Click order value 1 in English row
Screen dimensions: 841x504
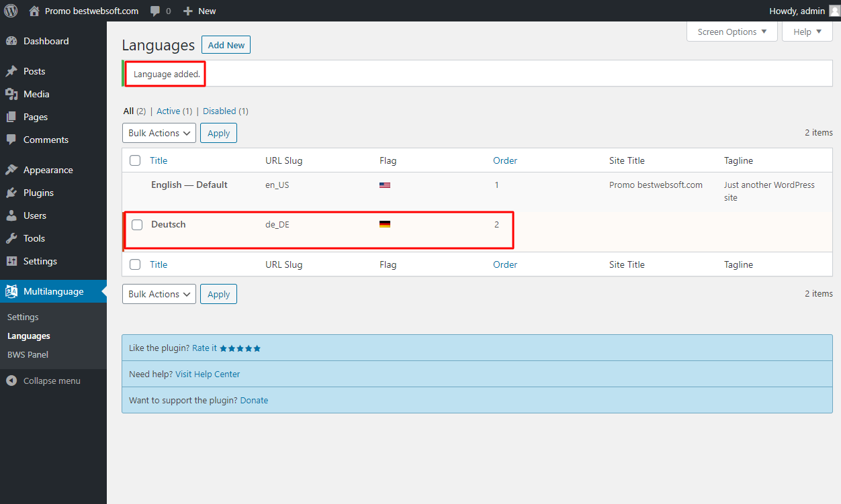[x=496, y=185]
